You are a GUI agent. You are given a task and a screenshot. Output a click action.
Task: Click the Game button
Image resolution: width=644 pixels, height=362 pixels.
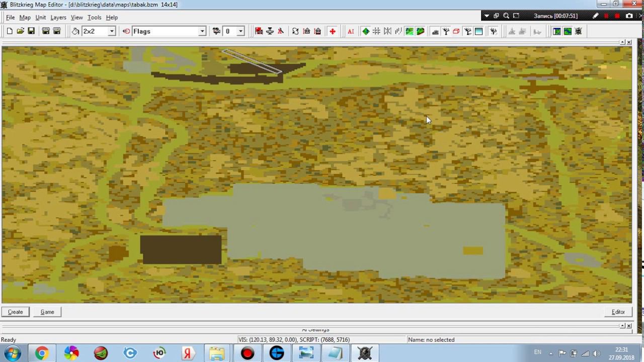tap(47, 312)
